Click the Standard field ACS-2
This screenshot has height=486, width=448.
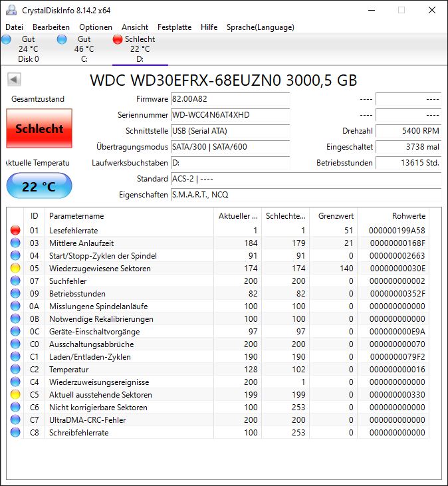(x=306, y=179)
